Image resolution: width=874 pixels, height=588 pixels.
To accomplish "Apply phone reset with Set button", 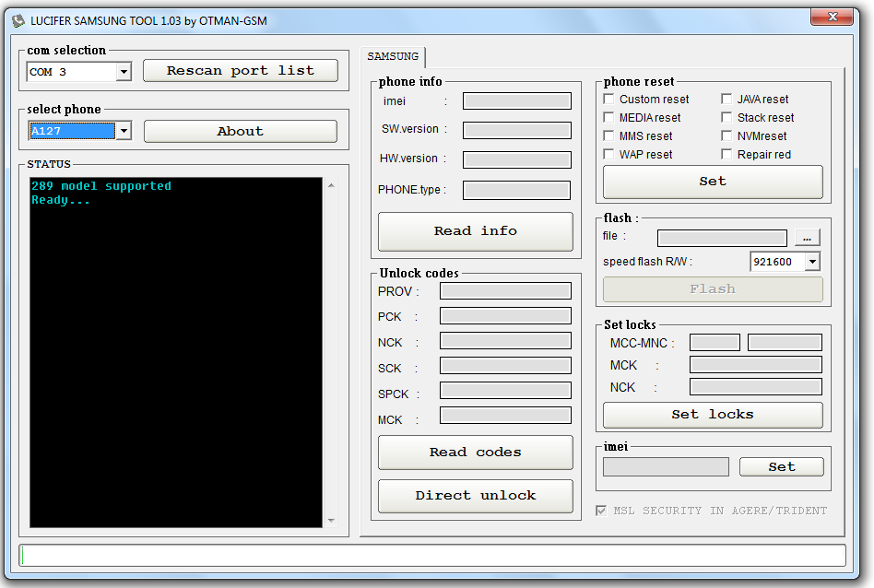I will (x=713, y=182).
